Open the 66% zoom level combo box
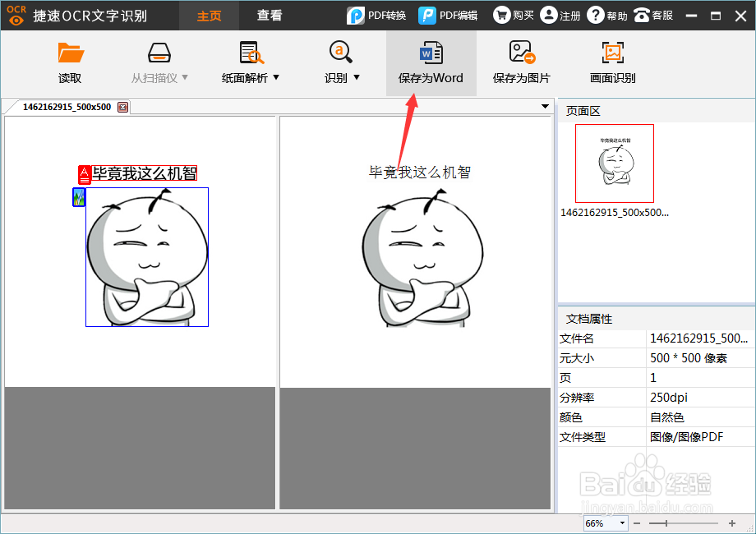Viewport: 756px width, 534px height. [x=604, y=522]
